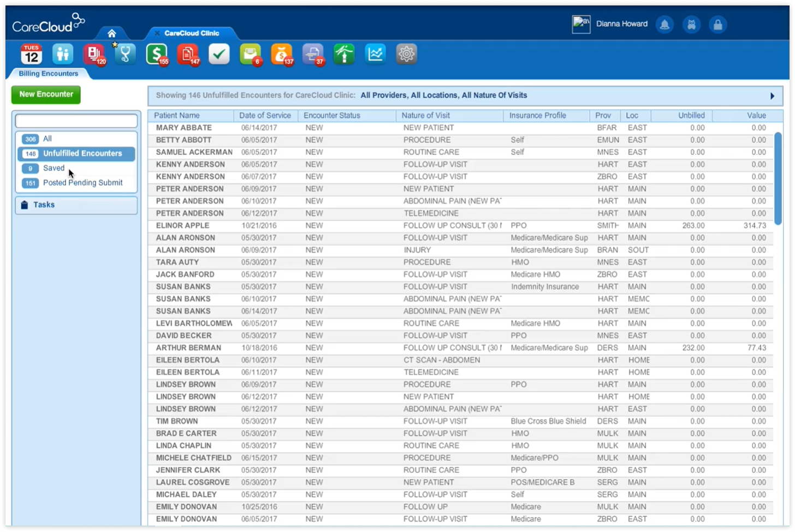Open the green upward arrow icon

(344, 54)
